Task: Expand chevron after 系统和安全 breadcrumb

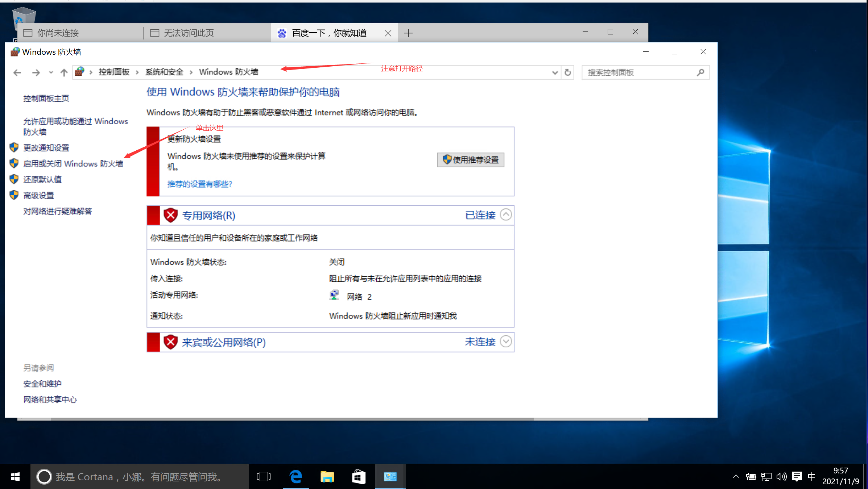Action: tap(191, 72)
